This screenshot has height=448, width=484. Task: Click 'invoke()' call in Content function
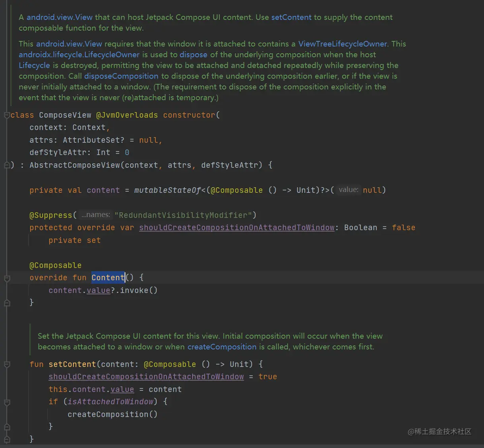[139, 291]
